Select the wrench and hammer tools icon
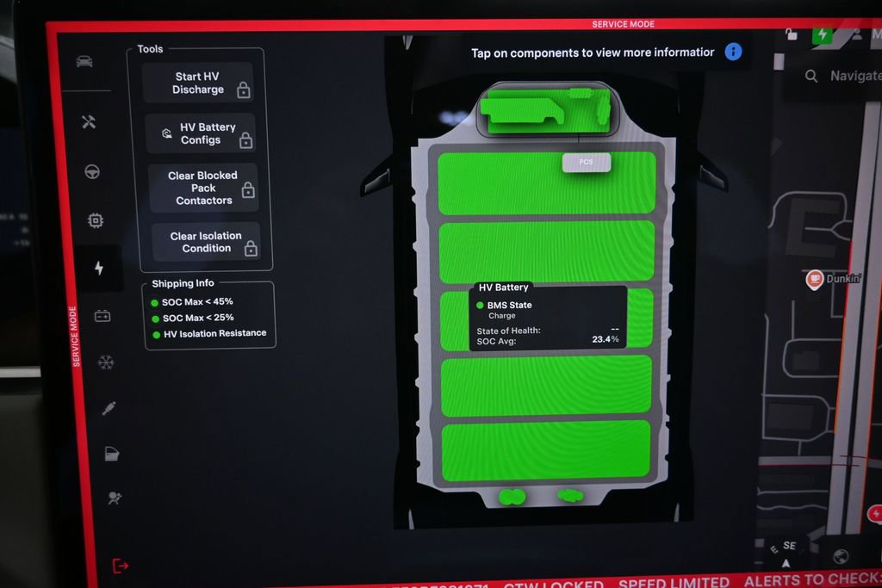The width and height of the screenshot is (882, 588). tap(89, 122)
